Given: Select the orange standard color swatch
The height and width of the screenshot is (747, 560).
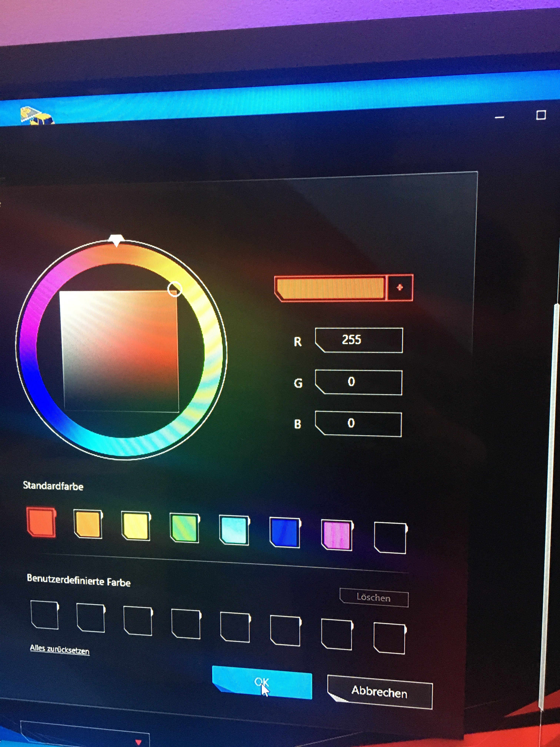Looking at the screenshot, I should click(x=88, y=524).
